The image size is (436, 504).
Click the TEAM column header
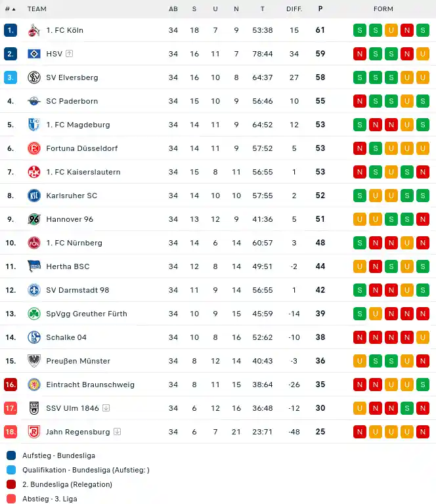[37, 9]
